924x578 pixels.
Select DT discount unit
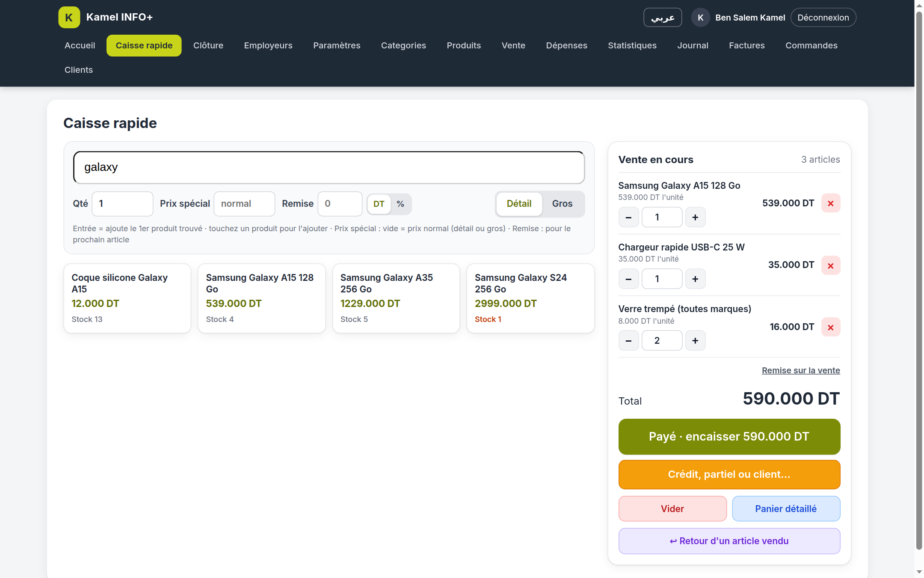379,204
